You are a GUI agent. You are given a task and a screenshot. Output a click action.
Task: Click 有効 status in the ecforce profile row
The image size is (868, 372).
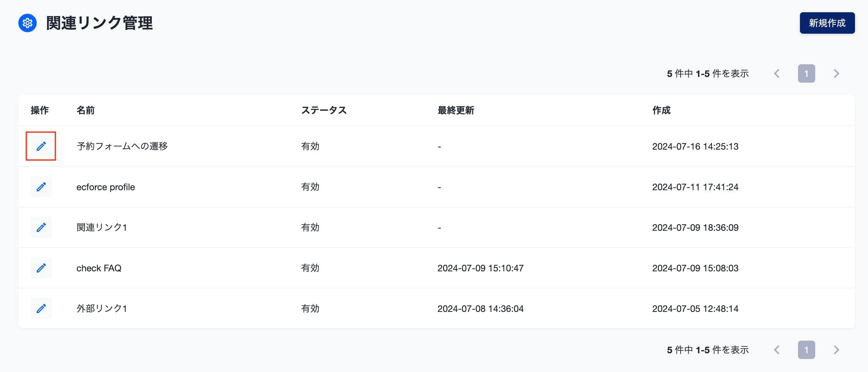click(x=310, y=187)
